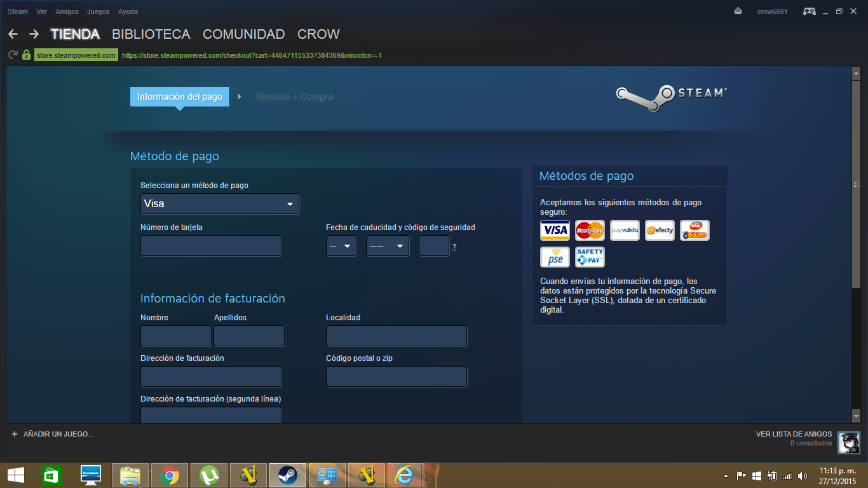
Task: Open the Ver menu
Action: click(x=42, y=11)
